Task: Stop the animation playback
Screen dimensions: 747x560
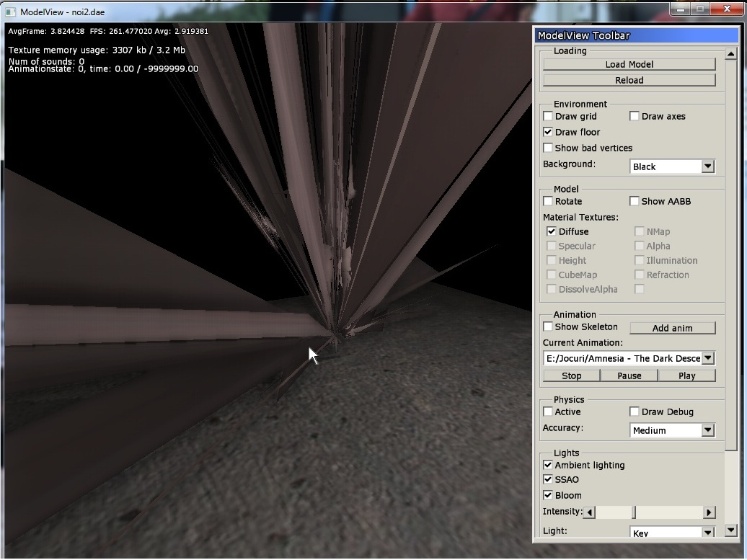Action: [571, 375]
